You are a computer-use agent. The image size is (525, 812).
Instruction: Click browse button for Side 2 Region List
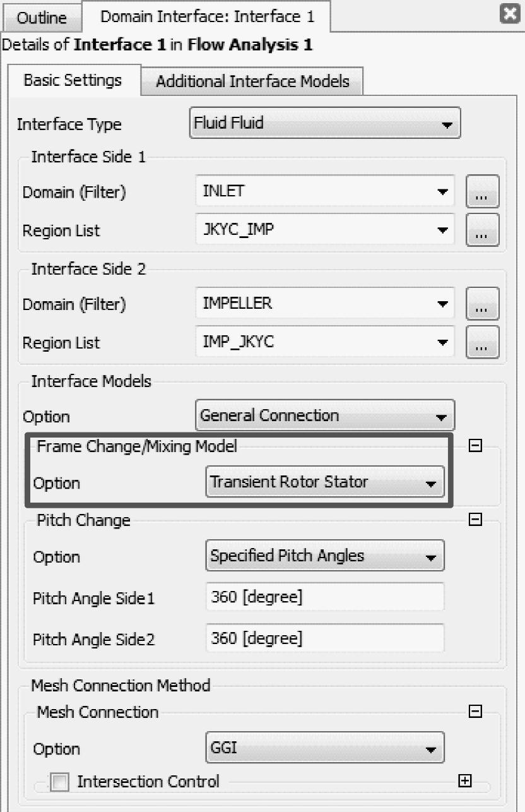click(x=482, y=343)
